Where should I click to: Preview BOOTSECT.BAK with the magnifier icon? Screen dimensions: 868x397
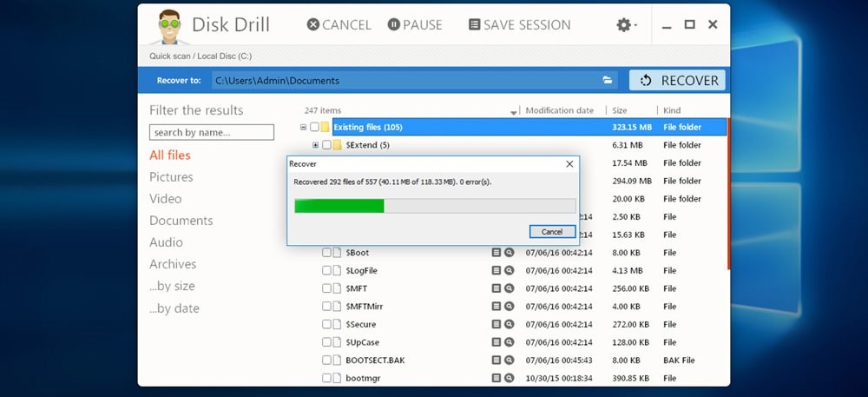point(510,360)
